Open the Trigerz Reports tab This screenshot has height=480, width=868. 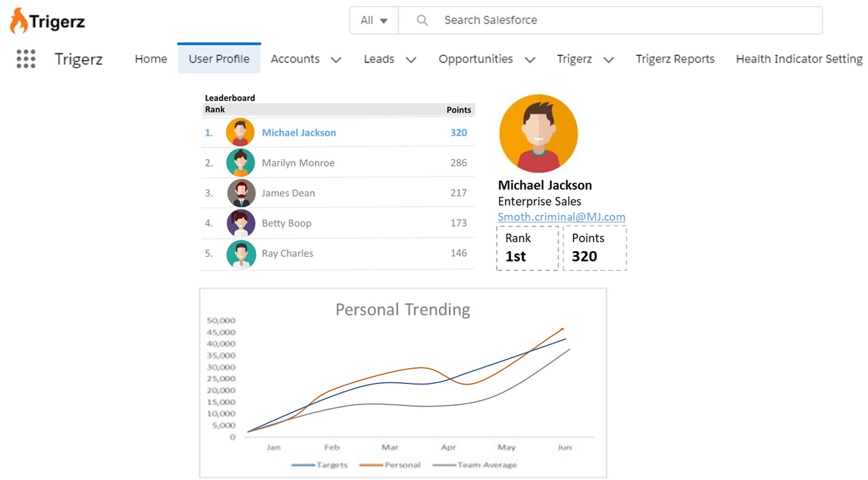[675, 59]
